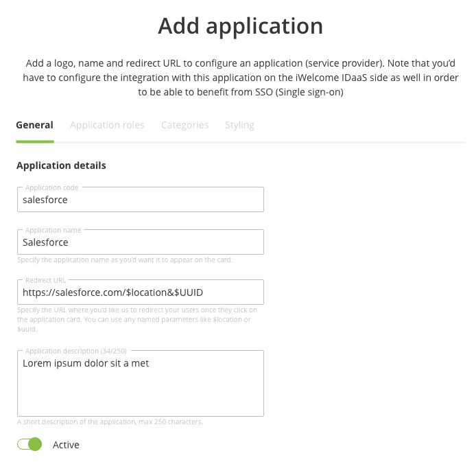Click the Active label next to the switch

pyautogui.click(x=66, y=445)
